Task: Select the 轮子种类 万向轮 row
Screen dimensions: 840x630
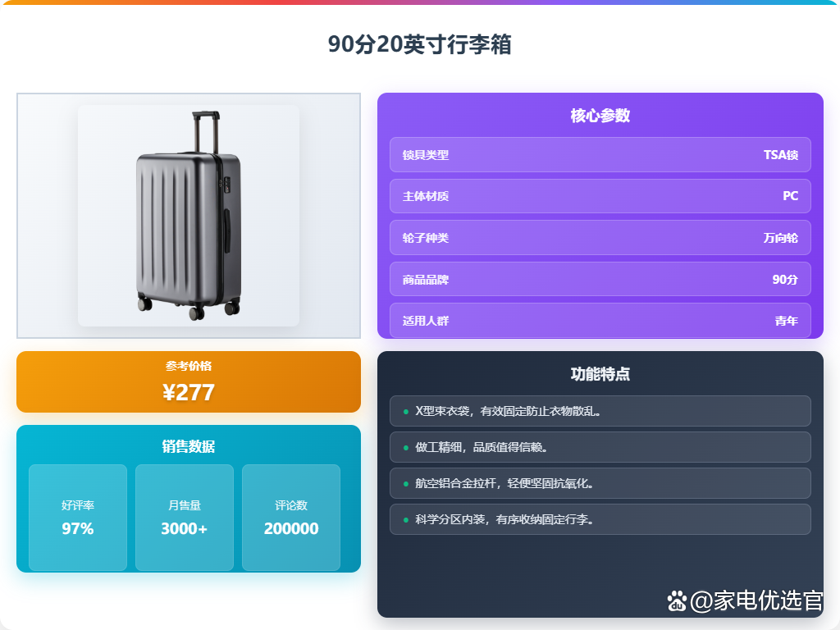Action: click(x=600, y=237)
